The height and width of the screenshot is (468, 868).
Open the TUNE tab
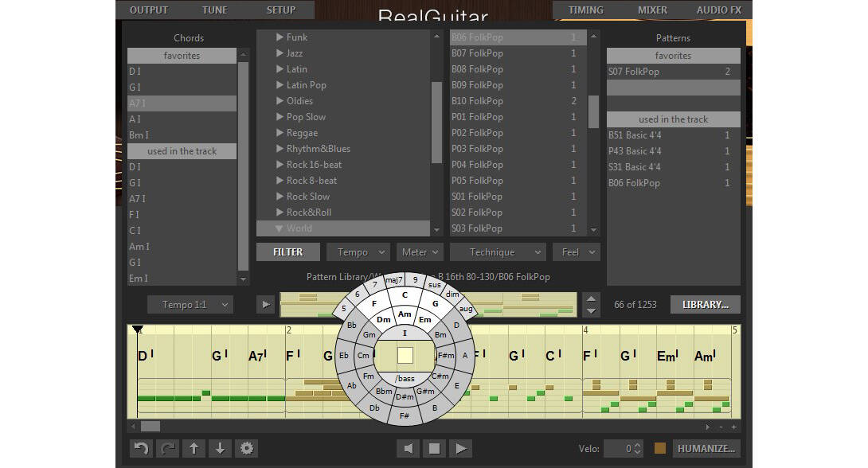(214, 10)
